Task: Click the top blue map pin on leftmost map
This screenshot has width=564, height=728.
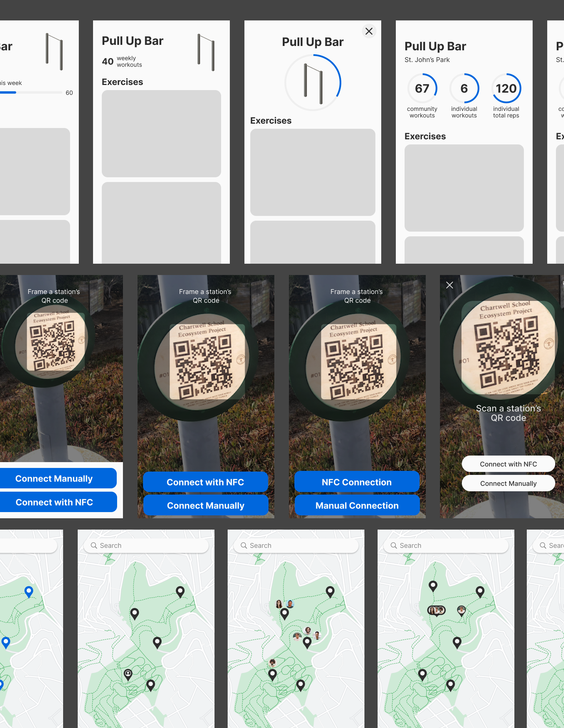Action: pos(29,592)
